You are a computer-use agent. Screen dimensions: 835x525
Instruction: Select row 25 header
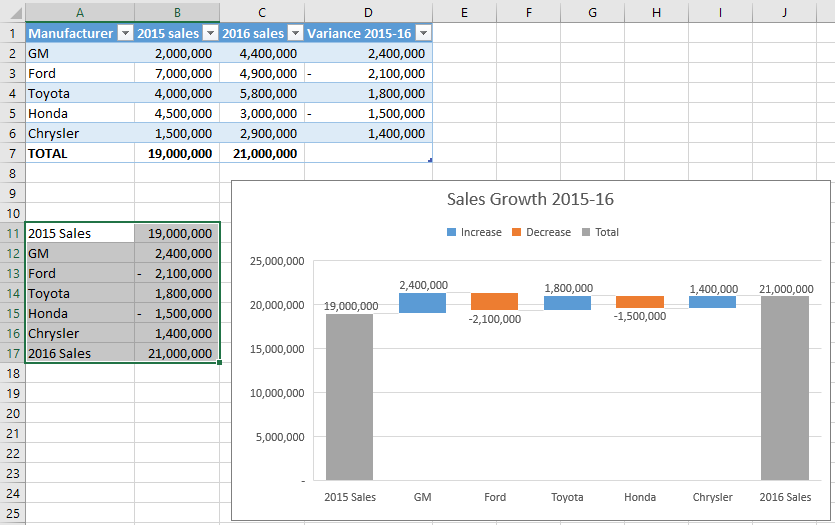coord(12,513)
